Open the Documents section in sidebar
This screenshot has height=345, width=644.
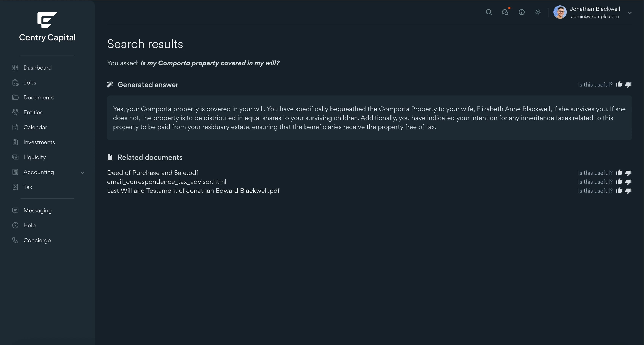click(x=38, y=98)
